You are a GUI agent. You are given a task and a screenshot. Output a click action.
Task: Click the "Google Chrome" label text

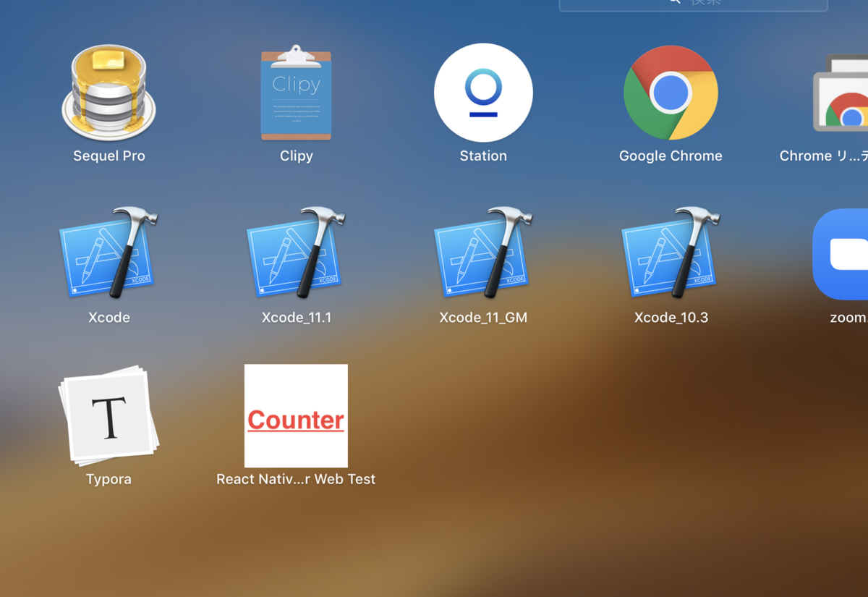[671, 156]
